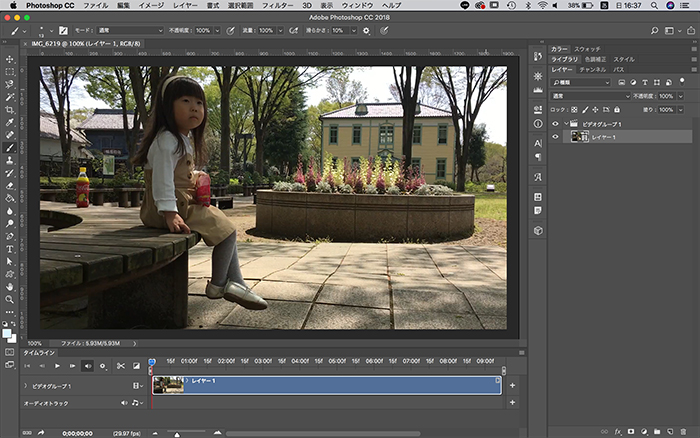Screen dimensions: 700x438
Task: Select the Path Selection tool
Action: (9, 261)
